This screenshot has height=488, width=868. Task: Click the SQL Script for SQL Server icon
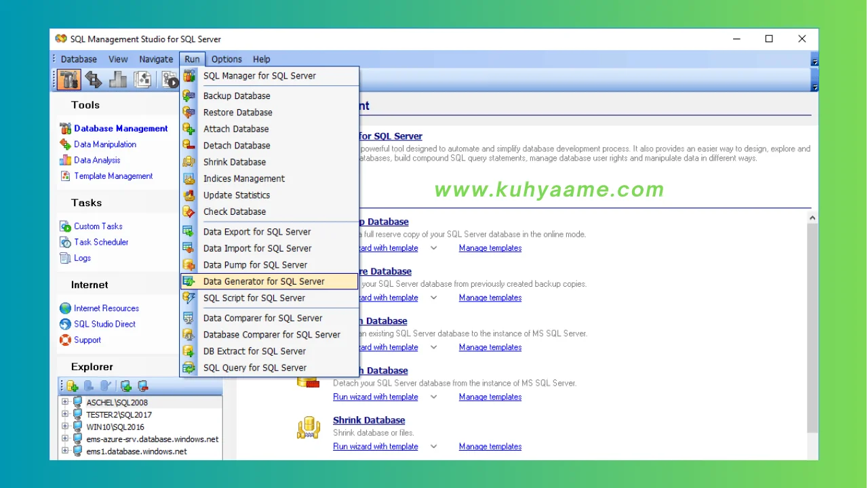[189, 298]
